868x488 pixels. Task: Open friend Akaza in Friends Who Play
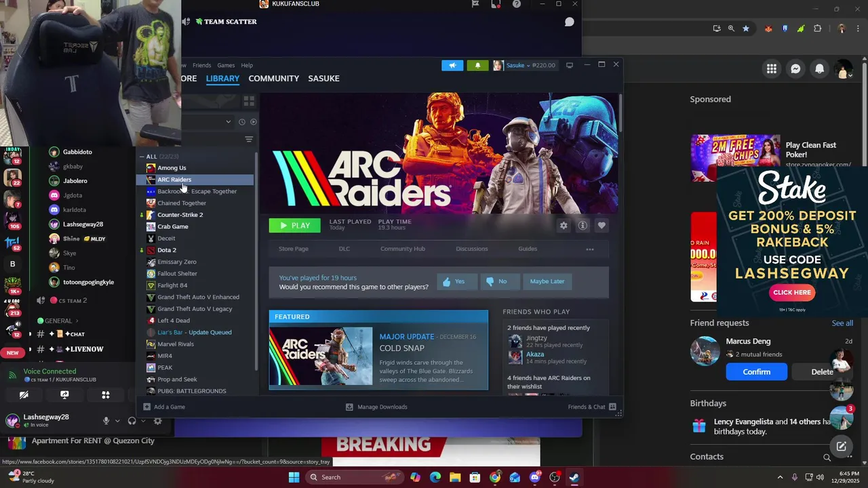[535, 354]
